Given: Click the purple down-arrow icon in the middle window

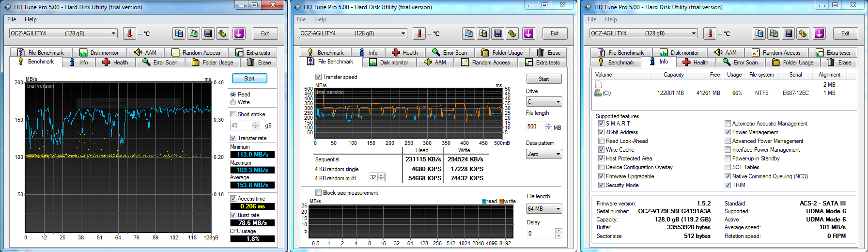Looking at the screenshot, I should [x=528, y=33].
